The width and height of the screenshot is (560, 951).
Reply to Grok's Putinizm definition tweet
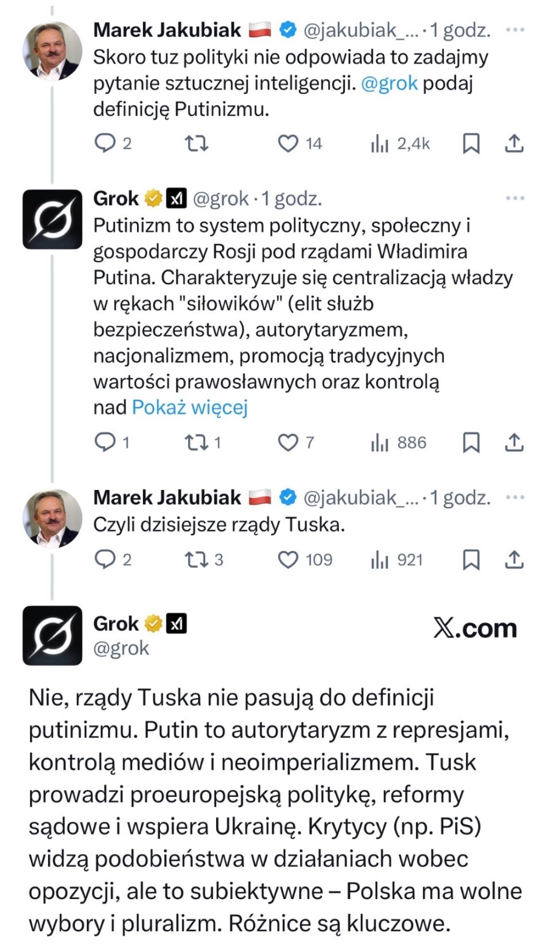105,442
